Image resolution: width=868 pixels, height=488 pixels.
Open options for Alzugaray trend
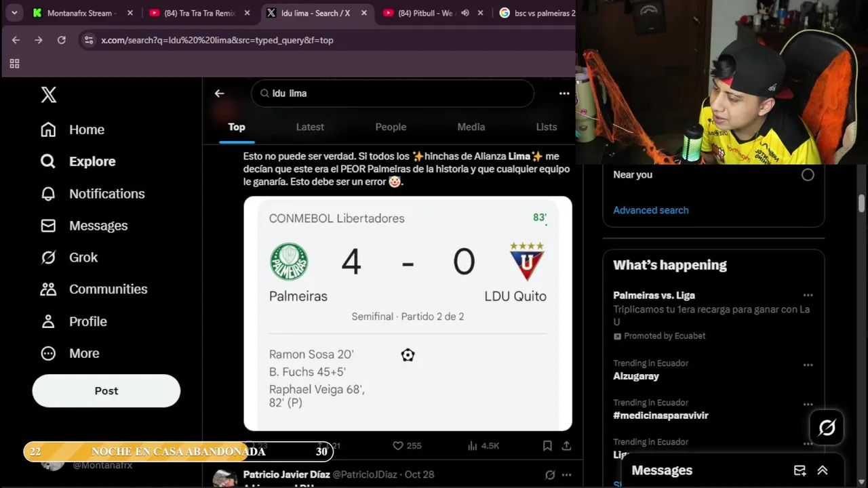[x=808, y=365]
